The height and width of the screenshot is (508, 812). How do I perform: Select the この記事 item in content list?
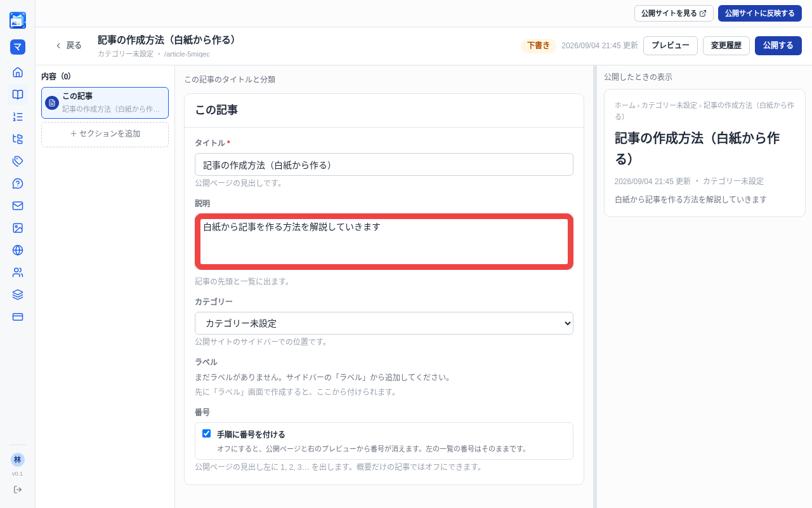click(105, 103)
